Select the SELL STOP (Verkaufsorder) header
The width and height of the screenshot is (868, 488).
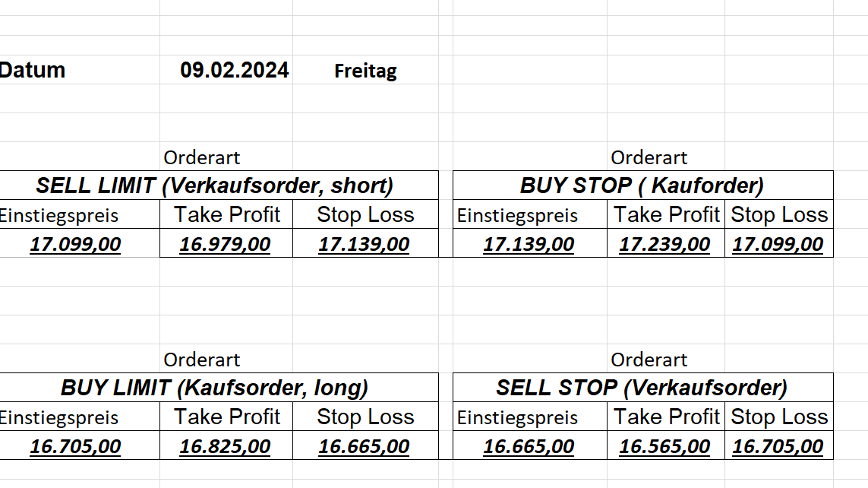click(642, 388)
